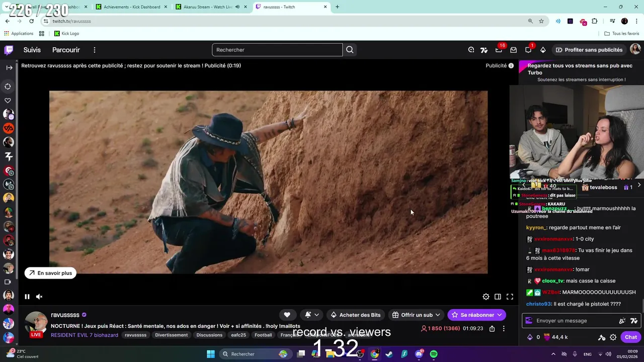Open Chrome extensions puzzle icon
Viewport: 644px width, 362px height.
pyautogui.click(x=595, y=21)
